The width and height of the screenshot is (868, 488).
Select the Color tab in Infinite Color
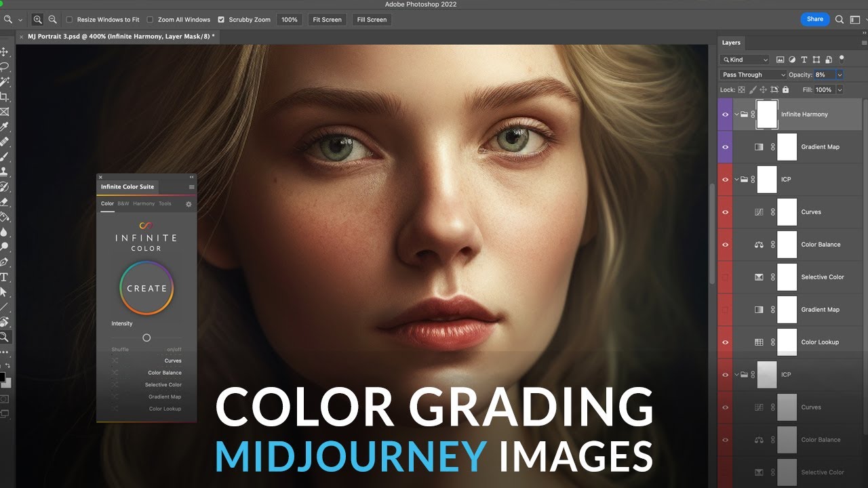tap(107, 203)
